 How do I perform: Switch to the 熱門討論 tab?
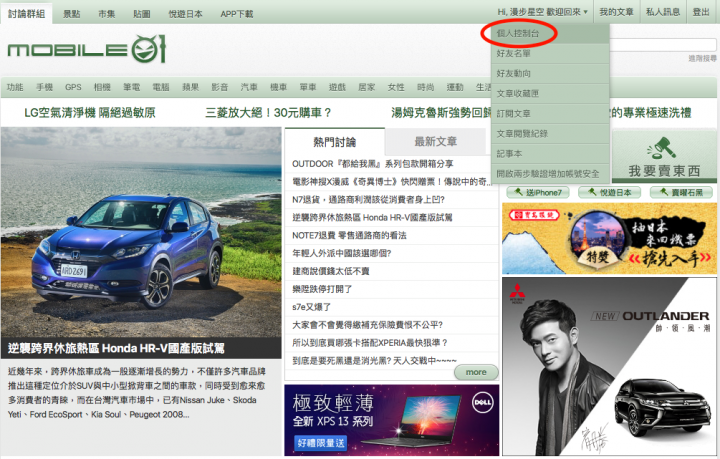(x=335, y=142)
